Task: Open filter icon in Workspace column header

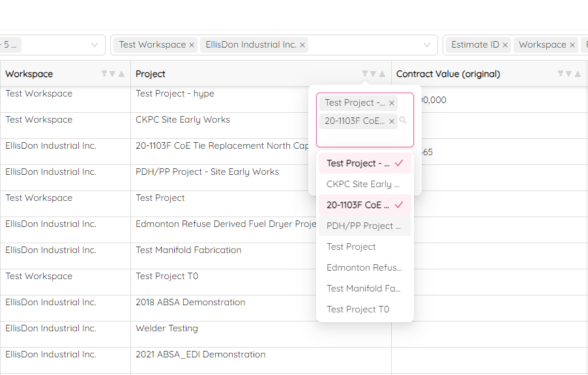Action: 104,74
